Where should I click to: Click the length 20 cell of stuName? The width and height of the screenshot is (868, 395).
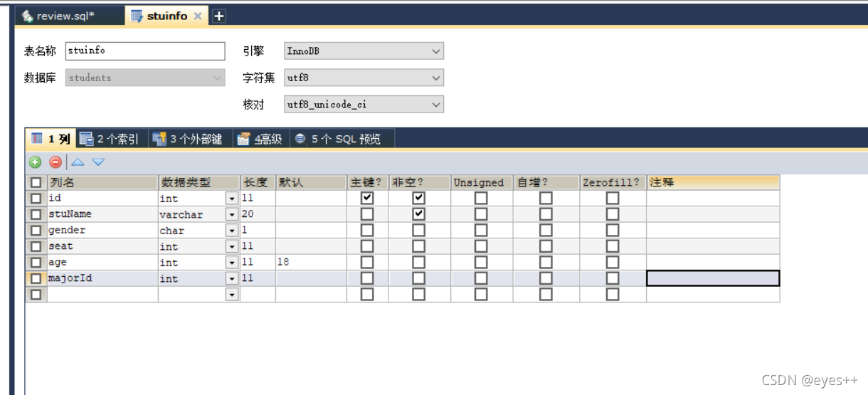tap(258, 214)
